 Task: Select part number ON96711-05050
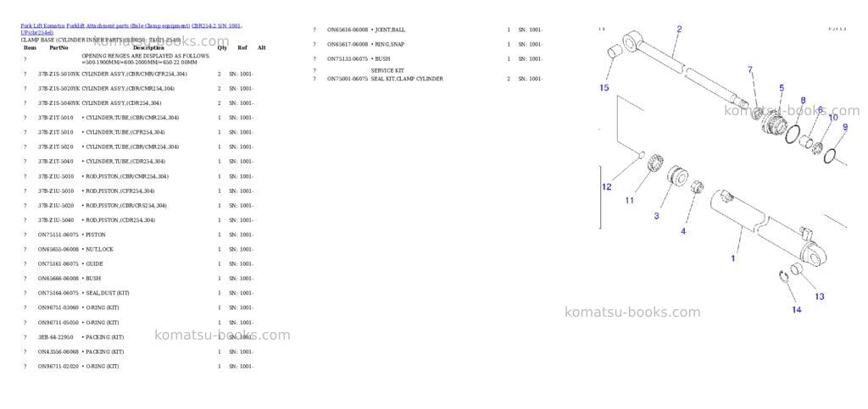pos(58,323)
